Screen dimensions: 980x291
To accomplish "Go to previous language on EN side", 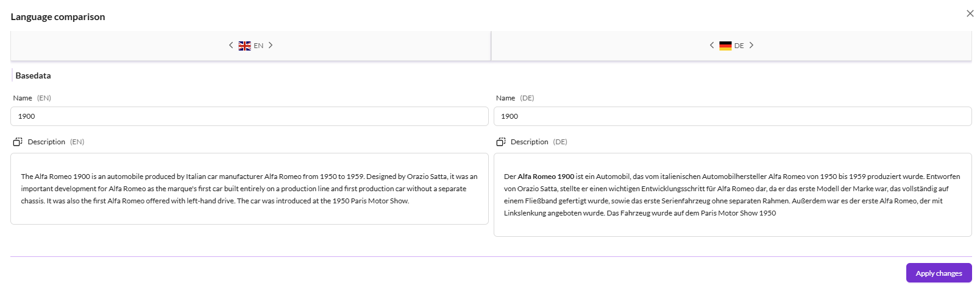I will point(231,45).
